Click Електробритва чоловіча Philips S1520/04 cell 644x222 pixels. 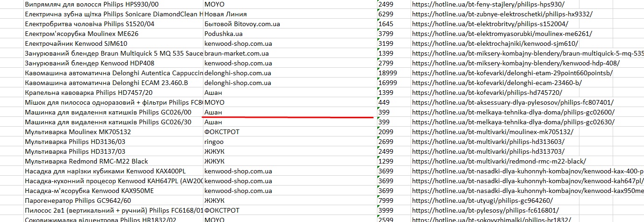click(x=113, y=24)
